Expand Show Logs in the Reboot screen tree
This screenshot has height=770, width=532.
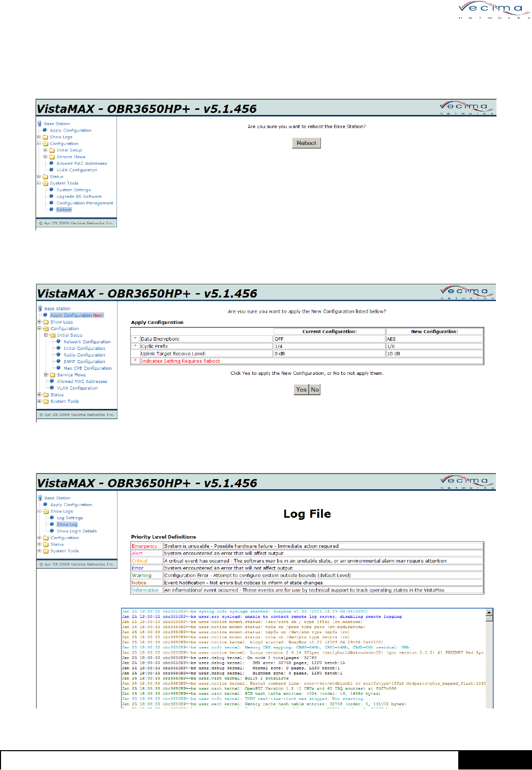click(39, 137)
